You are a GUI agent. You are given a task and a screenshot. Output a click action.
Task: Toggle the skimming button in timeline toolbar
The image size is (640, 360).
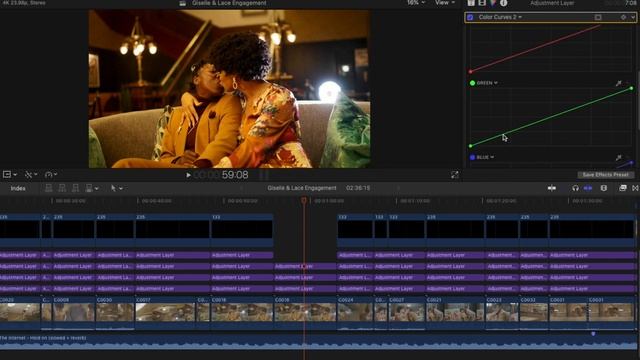552,188
